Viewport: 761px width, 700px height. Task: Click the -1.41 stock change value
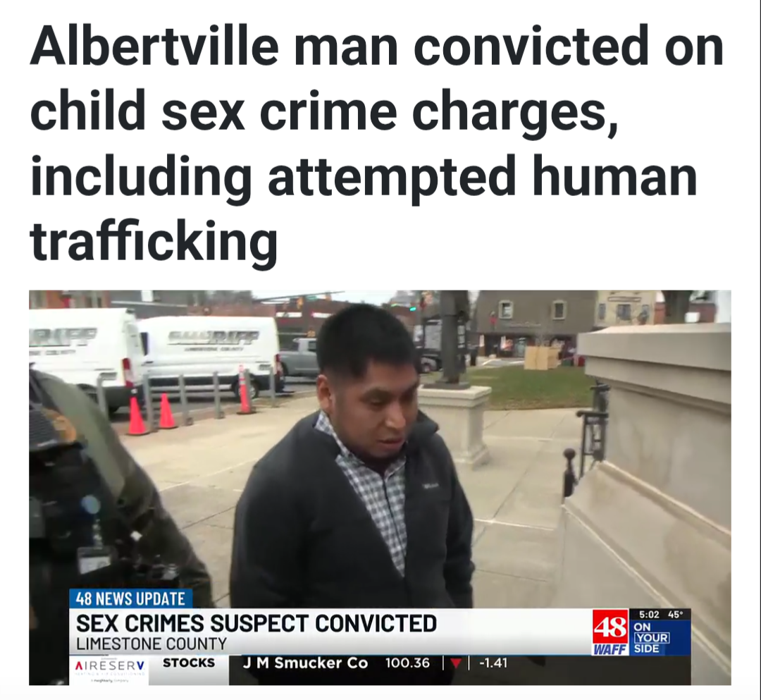pos(493,663)
